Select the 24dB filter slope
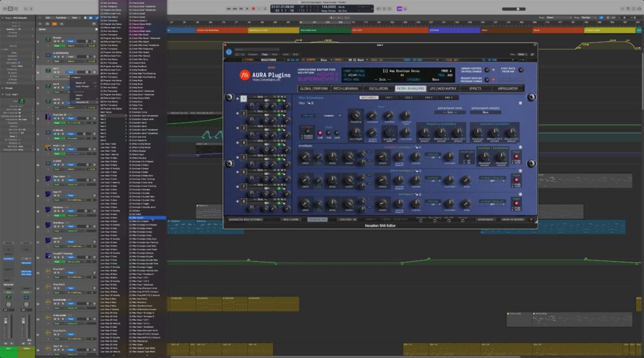The image size is (644, 358). coord(336,133)
